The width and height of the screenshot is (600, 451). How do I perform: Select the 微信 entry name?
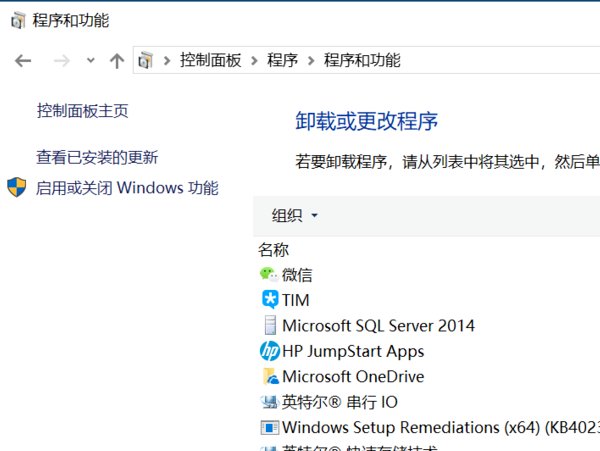(x=297, y=275)
